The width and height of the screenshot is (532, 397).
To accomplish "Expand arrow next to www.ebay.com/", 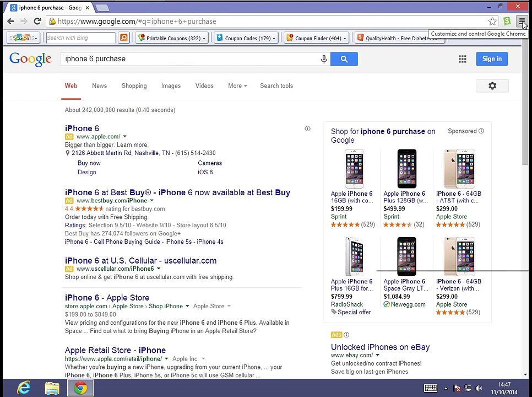I will point(377,355).
